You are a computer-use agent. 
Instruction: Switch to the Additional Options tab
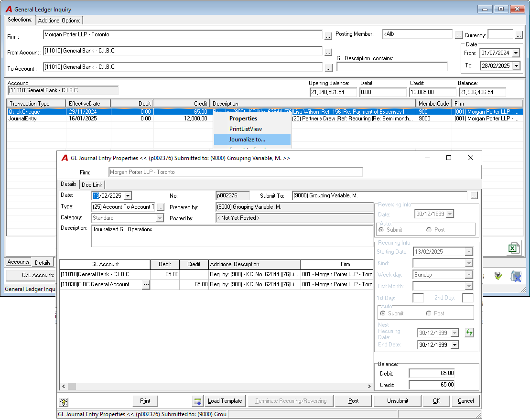[59, 21]
